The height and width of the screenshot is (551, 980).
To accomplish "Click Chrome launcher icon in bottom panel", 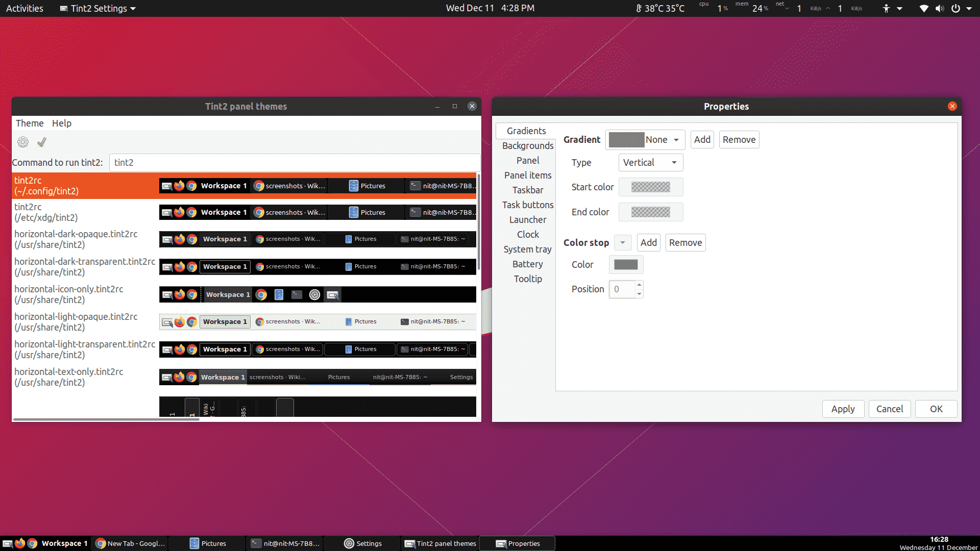I will [32, 543].
